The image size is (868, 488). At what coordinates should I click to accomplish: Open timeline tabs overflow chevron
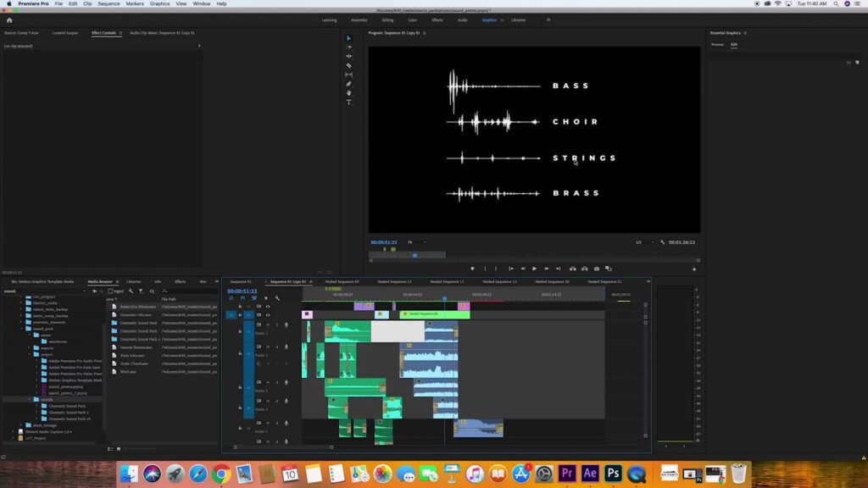(648, 281)
